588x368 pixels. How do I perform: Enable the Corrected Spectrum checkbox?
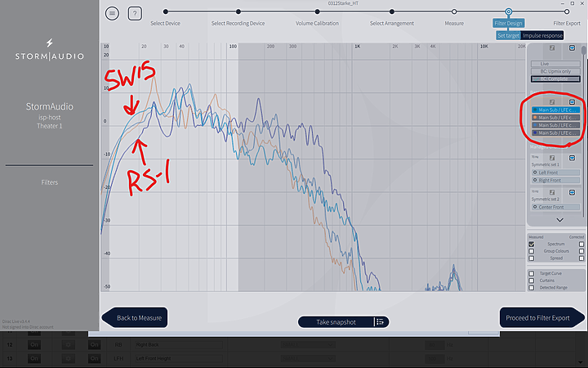[x=581, y=244]
